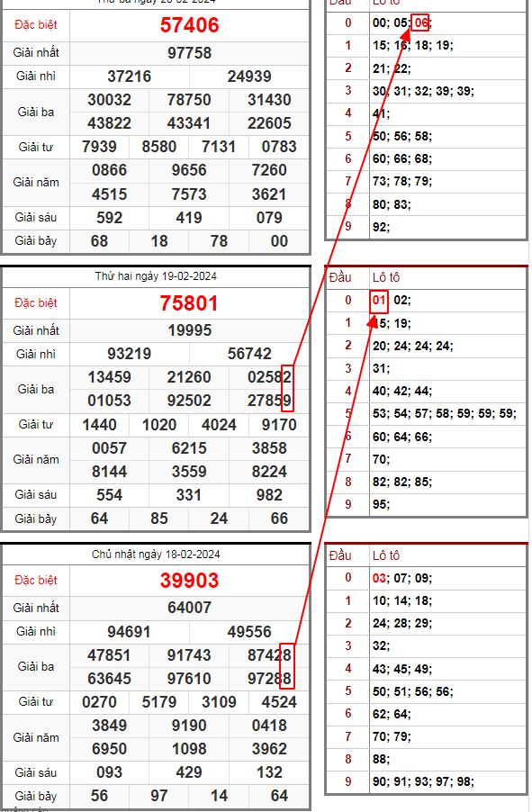Click special prize number 75801
The image size is (532, 812).
(190, 303)
